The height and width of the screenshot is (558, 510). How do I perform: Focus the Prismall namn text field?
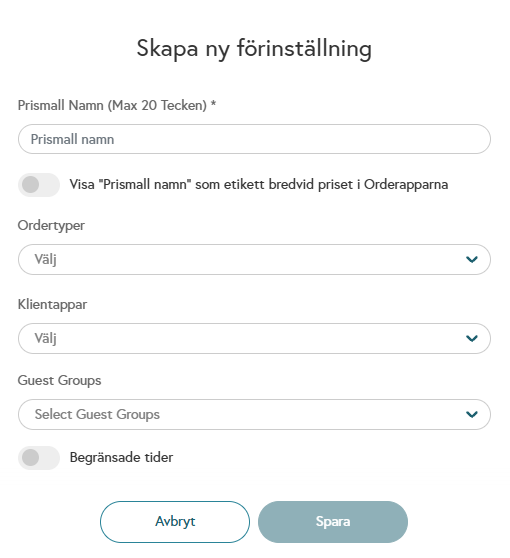(x=254, y=139)
